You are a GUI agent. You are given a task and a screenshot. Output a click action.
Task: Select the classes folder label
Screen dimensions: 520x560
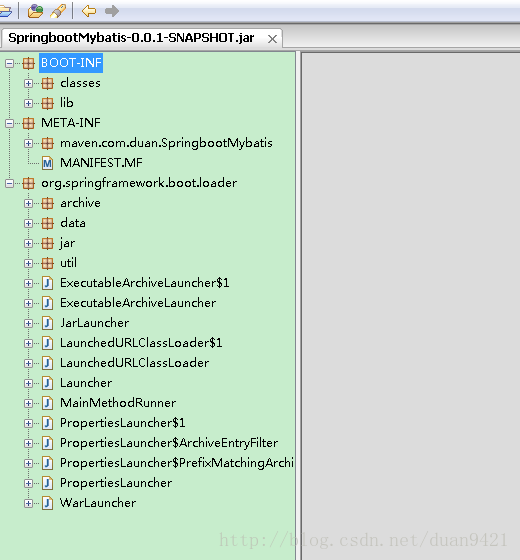(80, 83)
